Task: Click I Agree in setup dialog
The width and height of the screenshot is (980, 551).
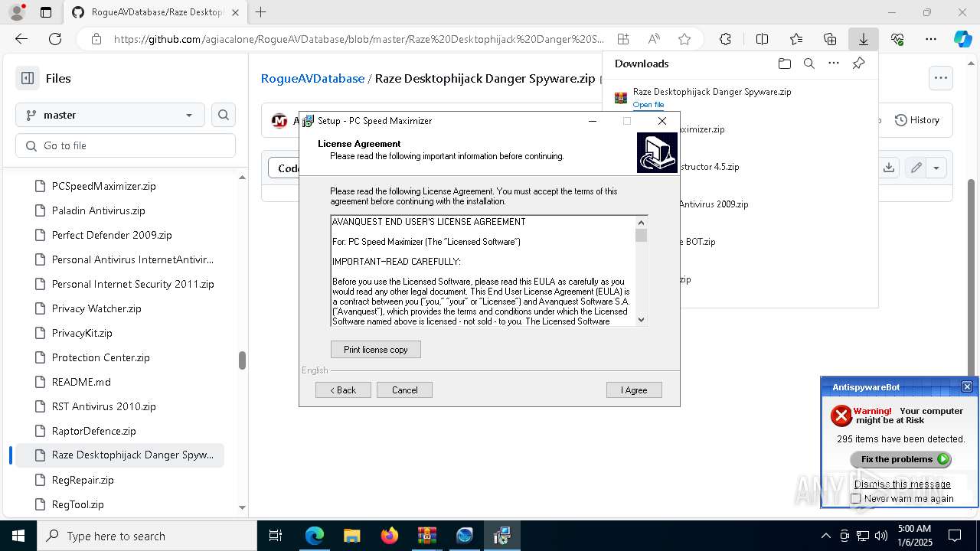Action: tap(634, 390)
